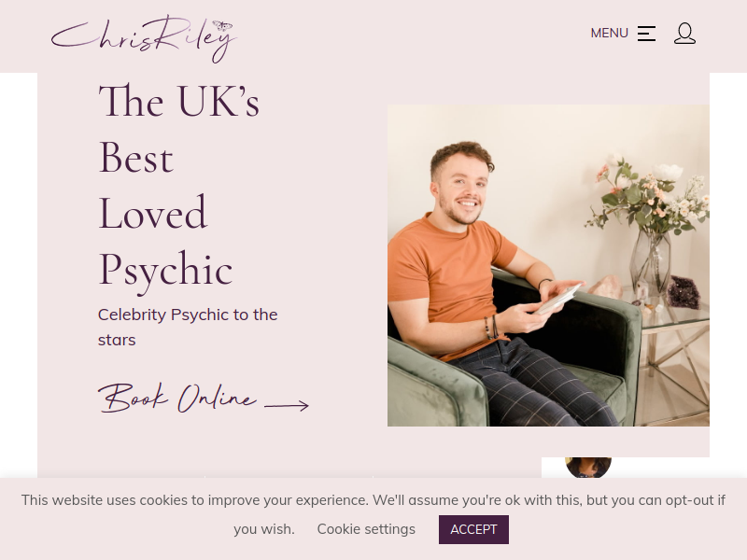Screen dimensions: 747x560
Task: Click the butterfly icon on the logo
Action: (x=222, y=26)
